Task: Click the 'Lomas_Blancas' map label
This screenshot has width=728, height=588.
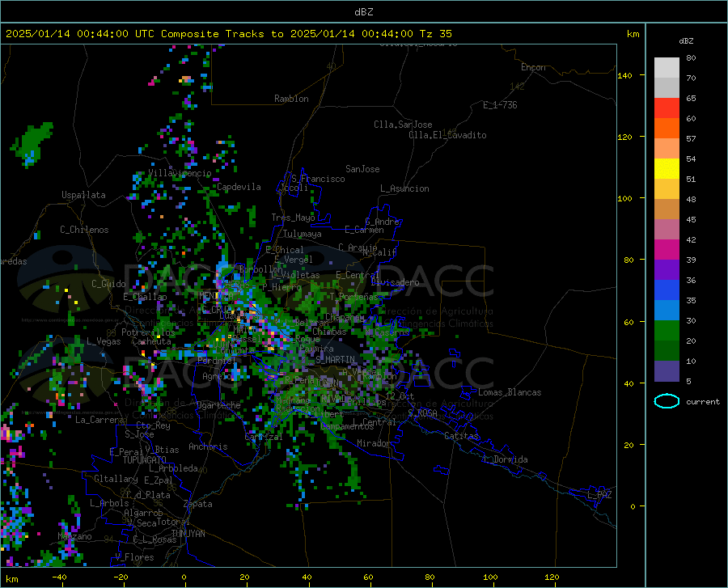Action: click(510, 392)
